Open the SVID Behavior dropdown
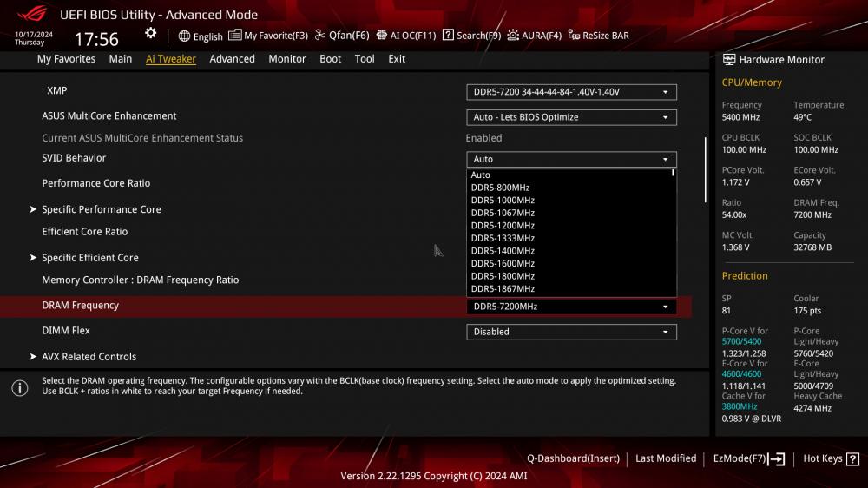868x488 pixels. (x=571, y=159)
